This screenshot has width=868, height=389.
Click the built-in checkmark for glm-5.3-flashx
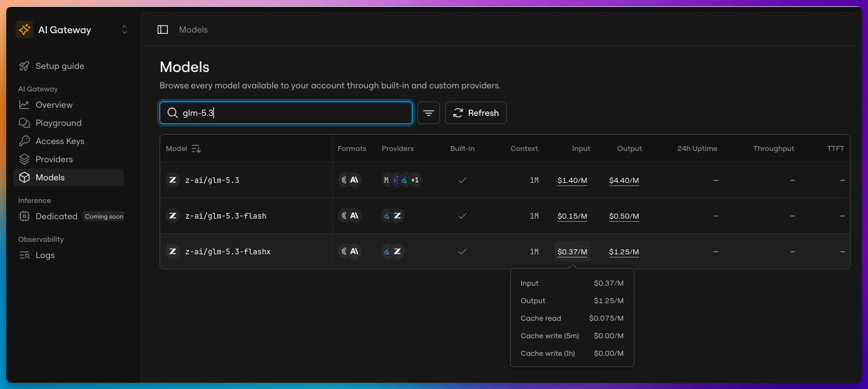click(462, 251)
